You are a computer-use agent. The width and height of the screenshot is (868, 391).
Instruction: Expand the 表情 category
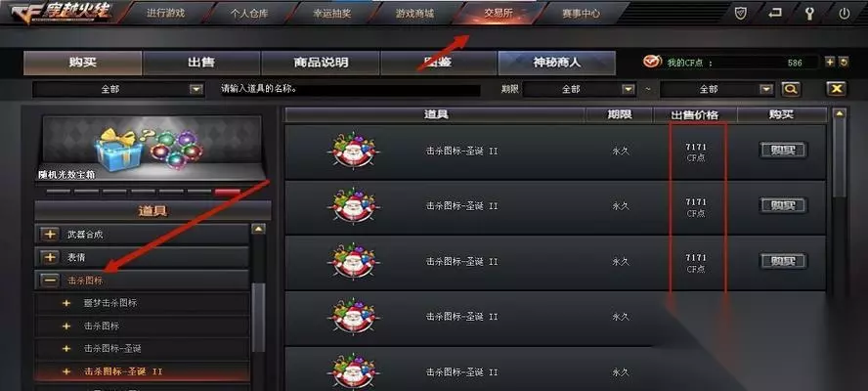[x=50, y=257]
